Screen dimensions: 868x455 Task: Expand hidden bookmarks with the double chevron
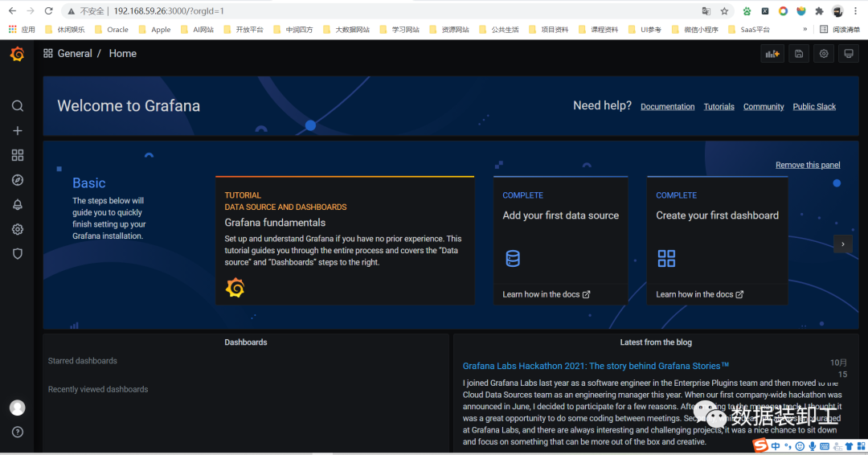805,29
